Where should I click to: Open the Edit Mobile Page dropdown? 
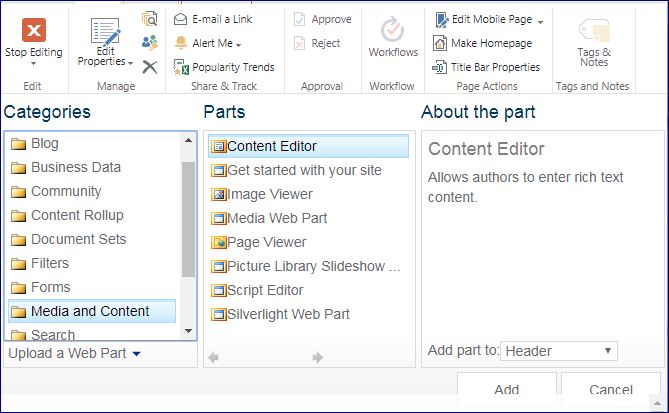(540, 20)
